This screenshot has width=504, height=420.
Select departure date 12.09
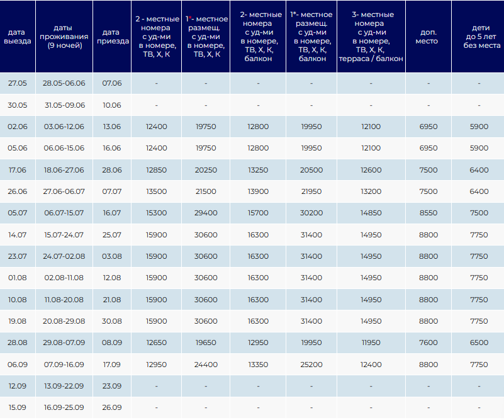point(18,386)
